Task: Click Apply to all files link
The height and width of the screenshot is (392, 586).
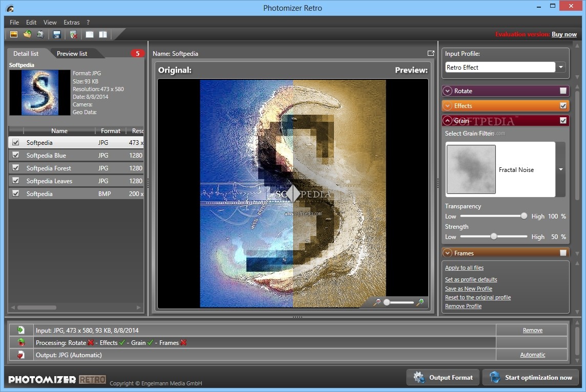Action: 464,268
